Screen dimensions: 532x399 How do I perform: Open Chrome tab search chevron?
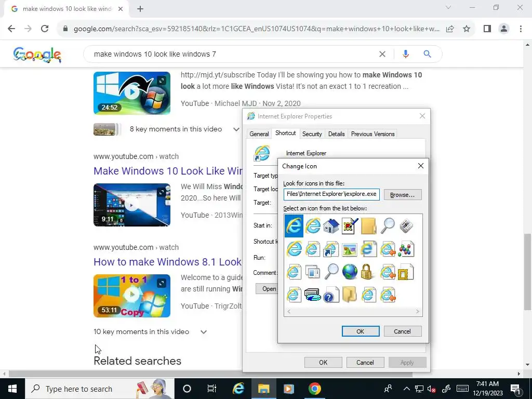tap(448, 7)
